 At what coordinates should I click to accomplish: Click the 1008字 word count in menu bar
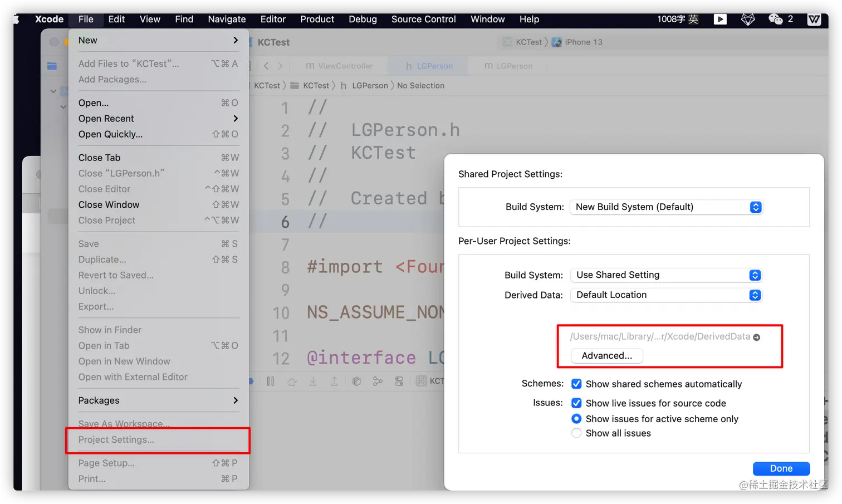(x=671, y=19)
